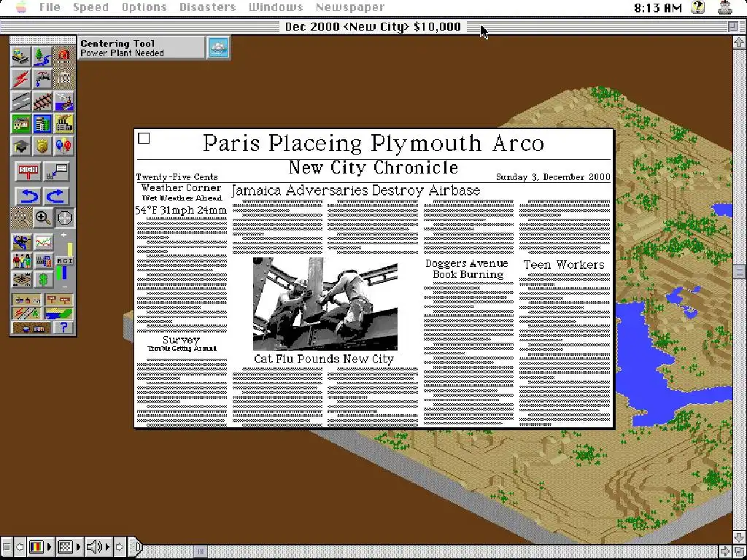Select the Sign placement tool
This screenshot has height=560, width=747.
(28, 171)
